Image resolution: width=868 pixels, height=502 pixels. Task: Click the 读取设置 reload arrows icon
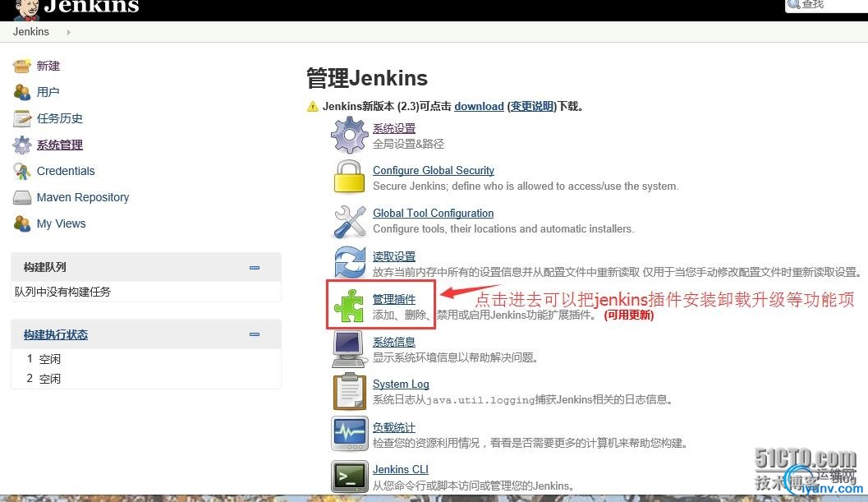(349, 262)
